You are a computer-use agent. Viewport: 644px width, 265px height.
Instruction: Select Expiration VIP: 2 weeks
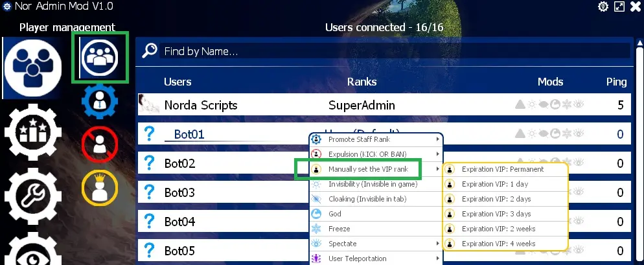(505, 229)
